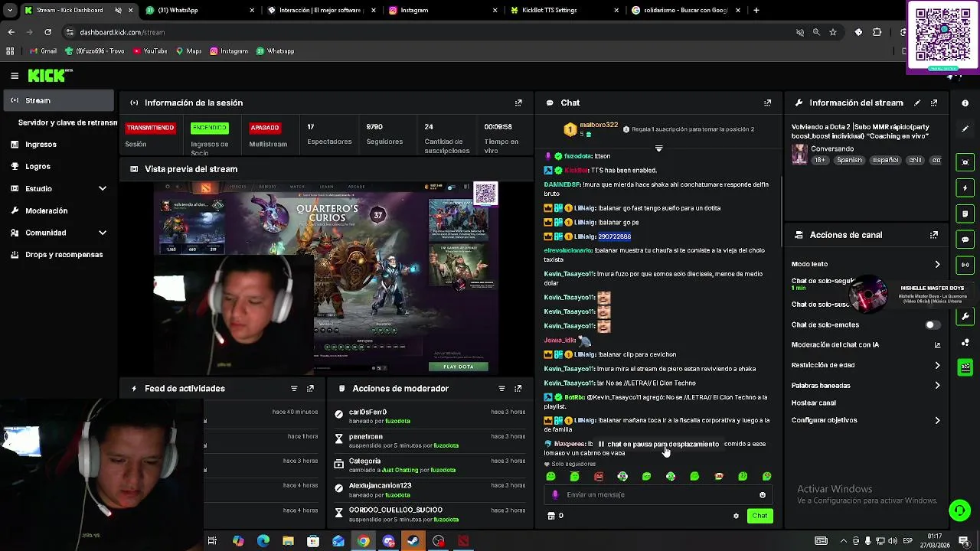Image resolution: width=980 pixels, height=551 pixels.
Task: Click chat en pausa para desplazamiento banner
Action: (658, 444)
